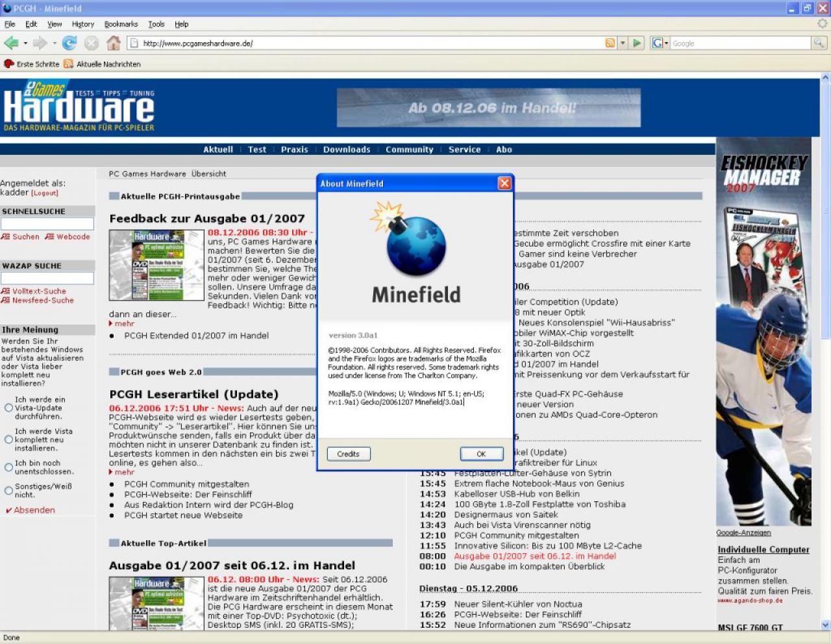The height and width of the screenshot is (644, 831).
Task: Click the vertical scrollbar down arrow
Action: [x=825, y=625]
